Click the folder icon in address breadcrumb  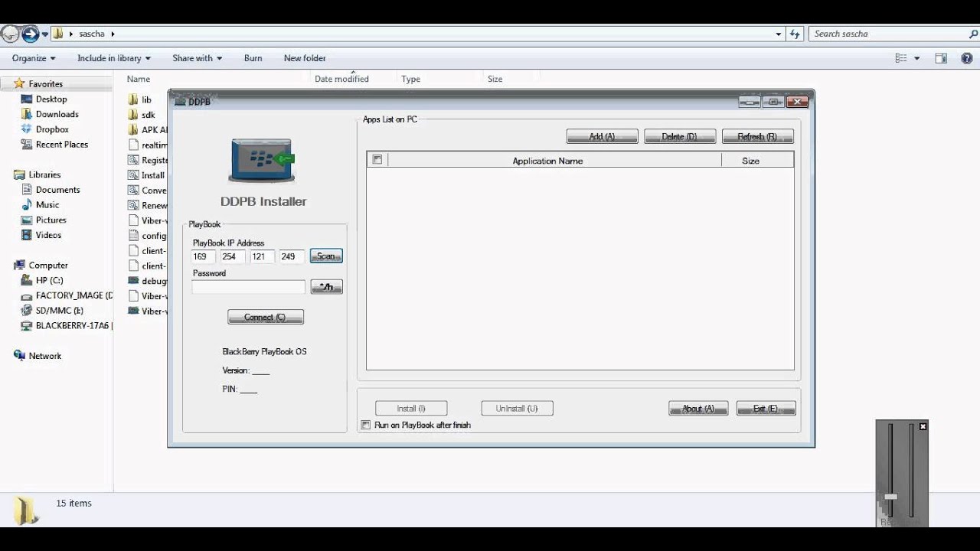point(57,34)
